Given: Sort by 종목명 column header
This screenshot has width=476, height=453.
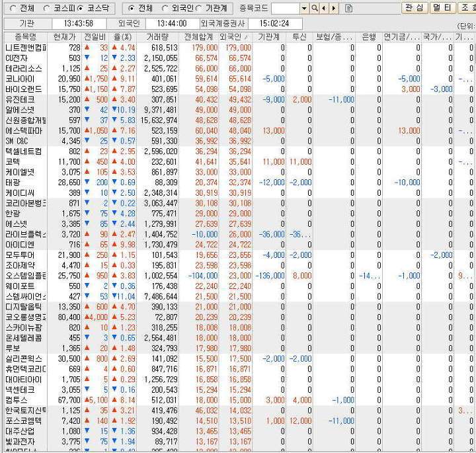Looking at the screenshot, I should point(25,37).
